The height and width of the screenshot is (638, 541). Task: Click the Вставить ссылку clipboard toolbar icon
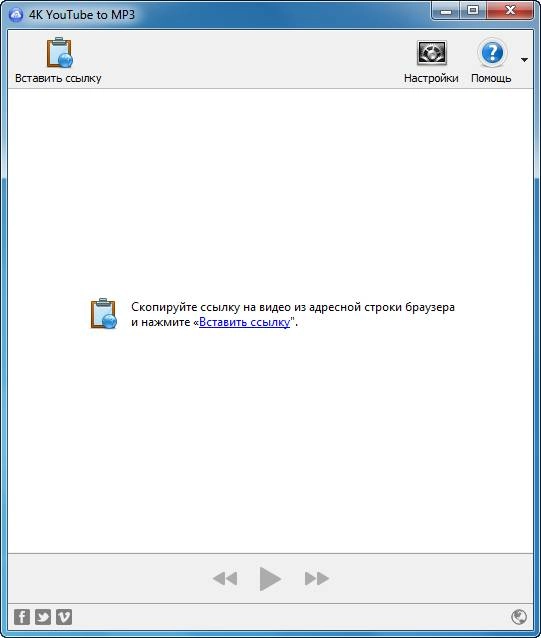pos(59,53)
